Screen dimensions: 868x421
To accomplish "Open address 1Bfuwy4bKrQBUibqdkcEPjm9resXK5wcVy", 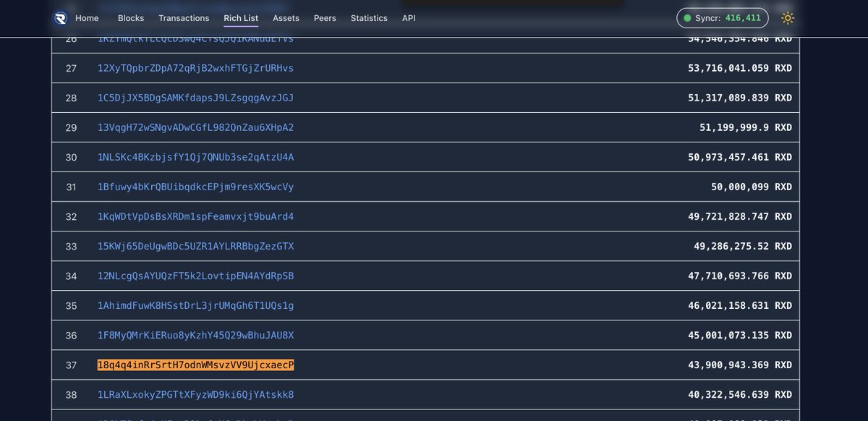I will [195, 187].
